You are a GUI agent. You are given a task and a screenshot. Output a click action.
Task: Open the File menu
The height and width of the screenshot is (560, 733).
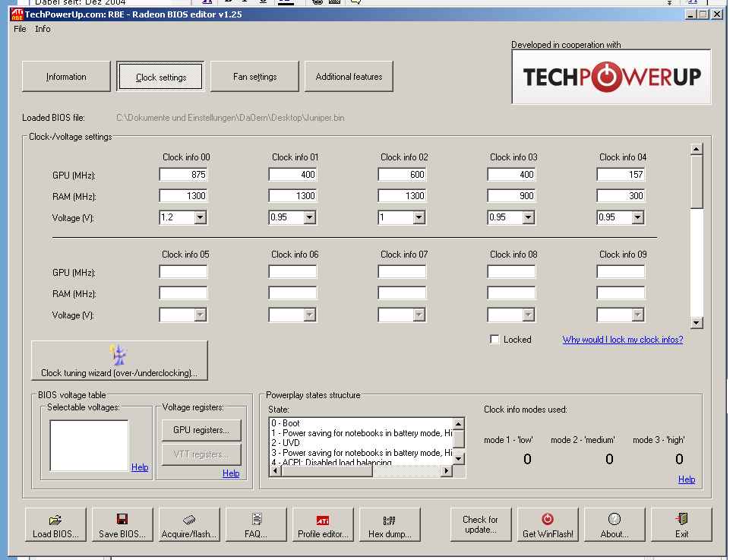(20, 29)
